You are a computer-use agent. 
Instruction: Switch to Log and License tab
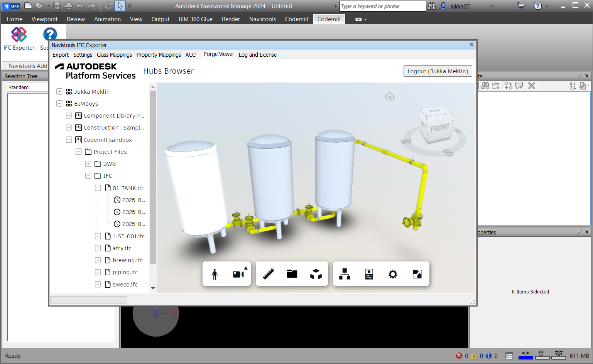pos(258,55)
